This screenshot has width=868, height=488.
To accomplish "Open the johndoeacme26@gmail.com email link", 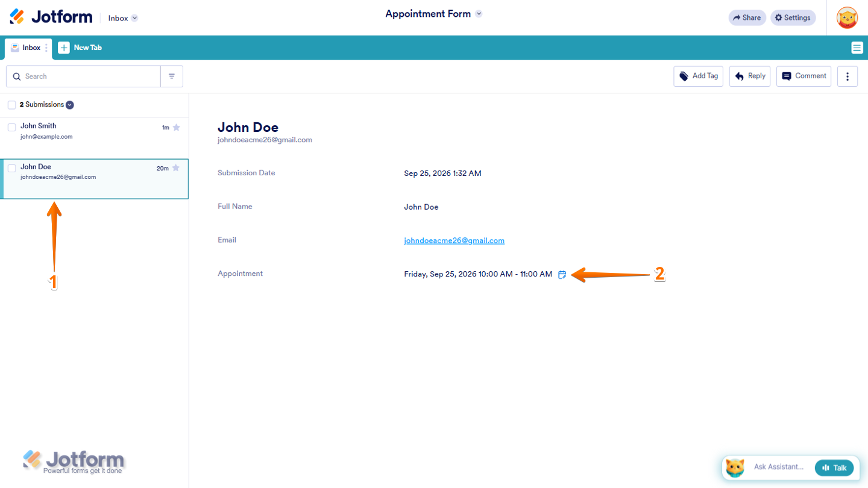I will click(x=454, y=240).
